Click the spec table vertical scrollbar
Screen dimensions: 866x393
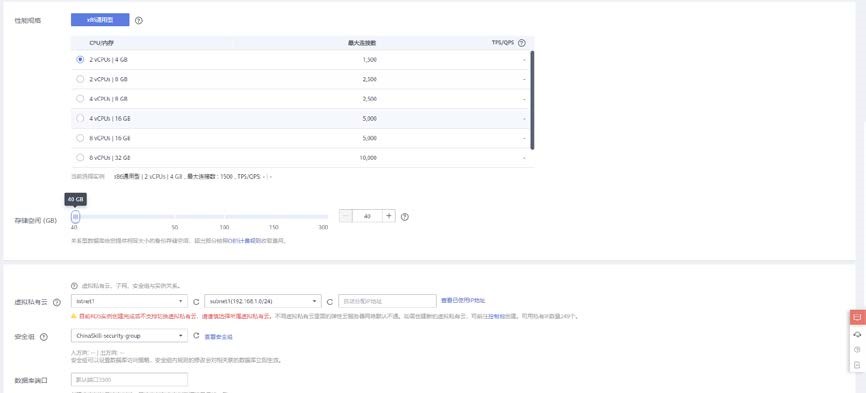pos(532,100)
